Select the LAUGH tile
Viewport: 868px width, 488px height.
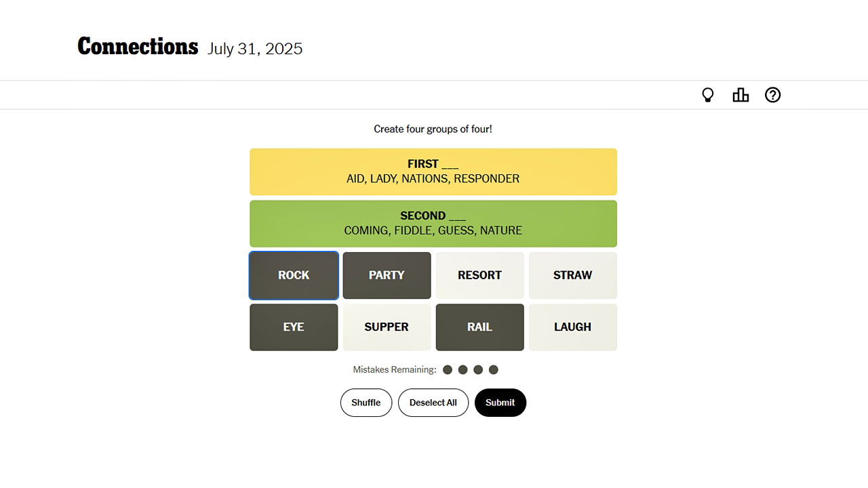pos(572,327)
